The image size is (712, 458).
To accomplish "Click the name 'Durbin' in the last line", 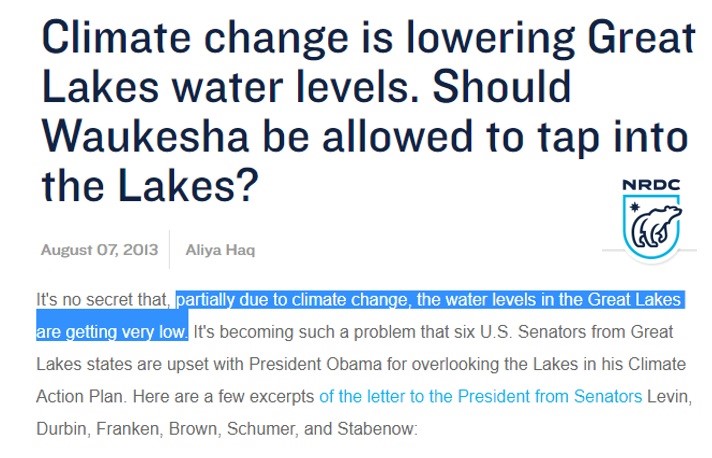I will point(63,429).
